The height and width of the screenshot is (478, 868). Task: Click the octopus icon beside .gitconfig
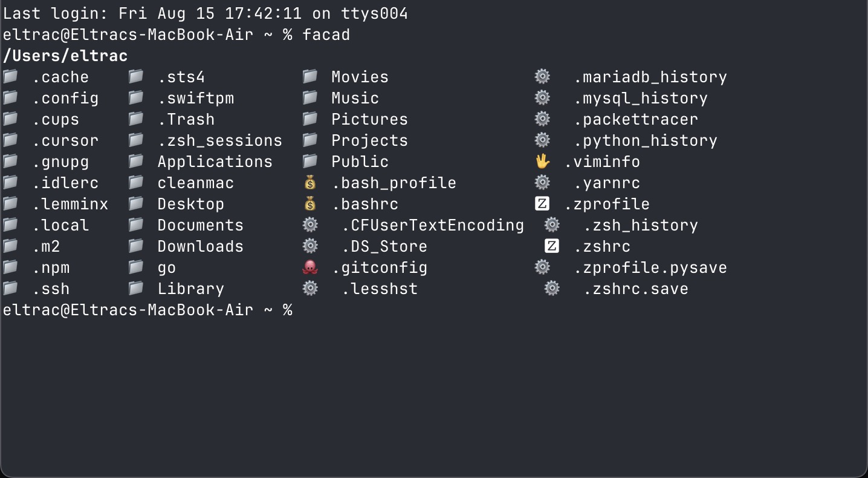pos(310,267)
